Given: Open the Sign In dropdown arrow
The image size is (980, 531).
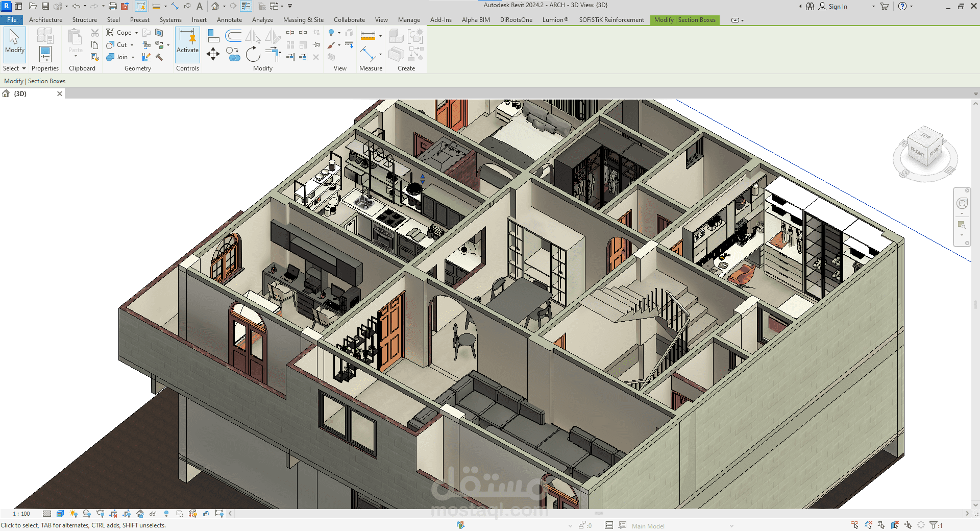Looking at the screenshot, I should [x=873, y=7].
